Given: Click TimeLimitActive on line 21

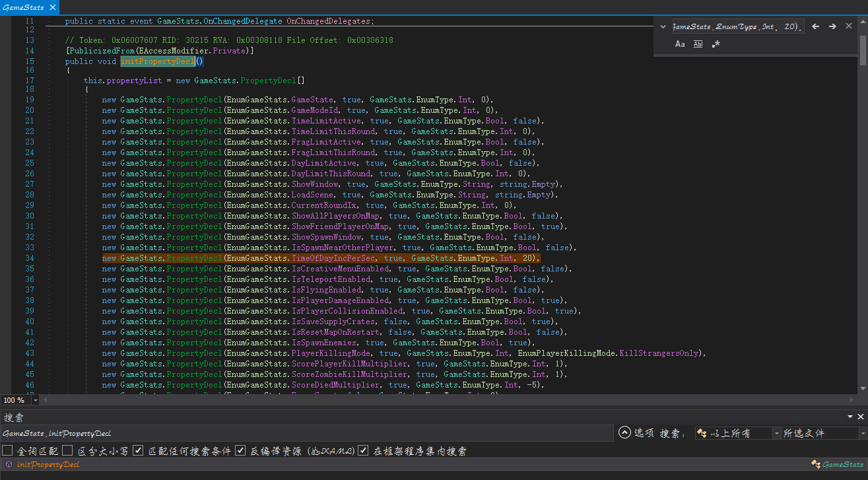Looking at the screenshot, I should (x=326, y=120).
